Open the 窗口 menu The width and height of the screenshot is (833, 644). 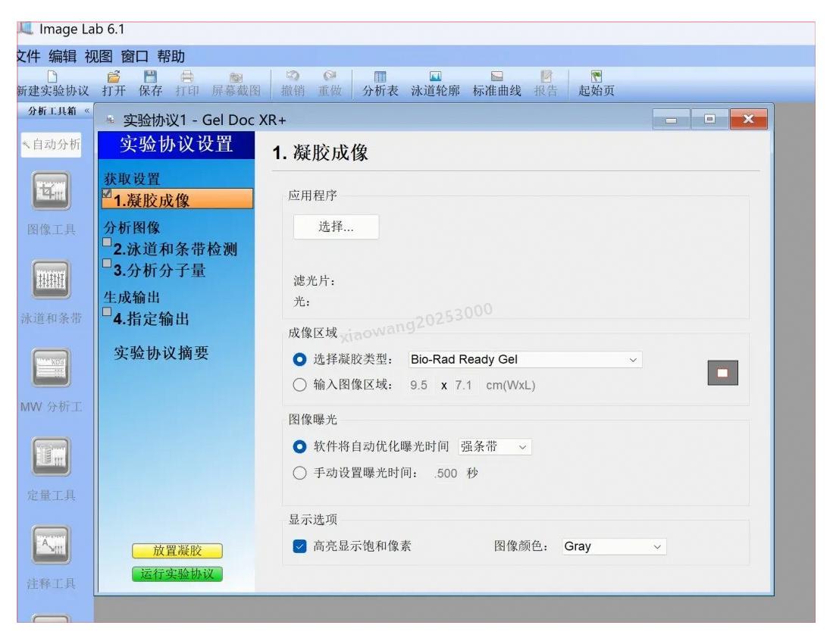pyautogui.click(x=135, y=56)
